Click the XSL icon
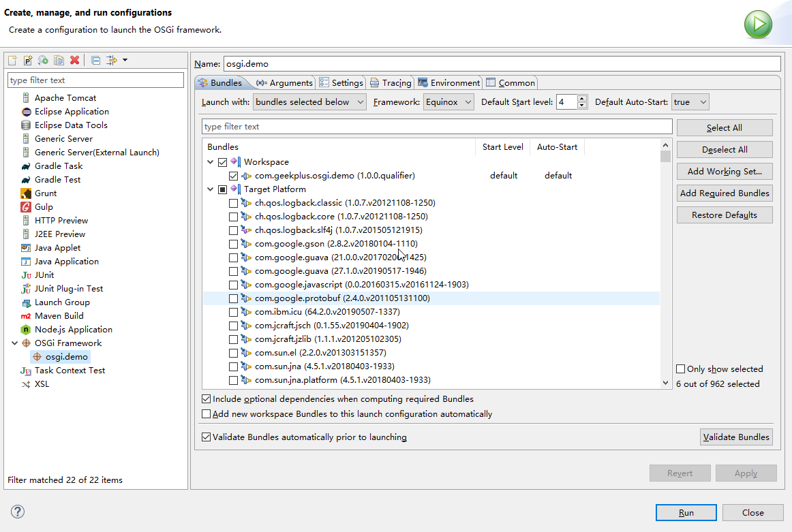Screen dimensions: 792x532 click(26, 384)
